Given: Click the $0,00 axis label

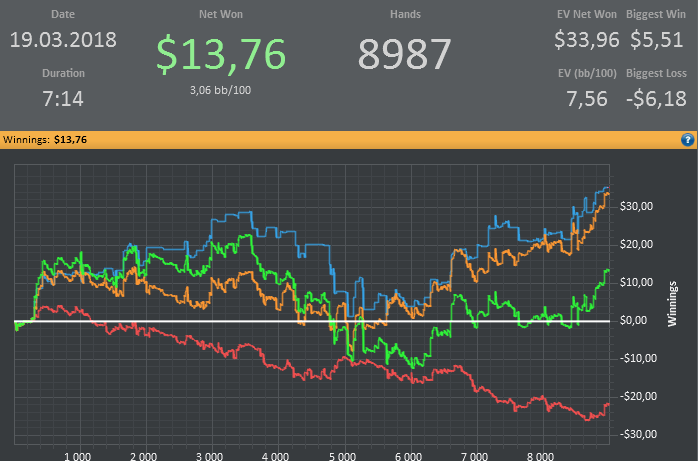Looking at the screenshot, I should tap(633, 320).
